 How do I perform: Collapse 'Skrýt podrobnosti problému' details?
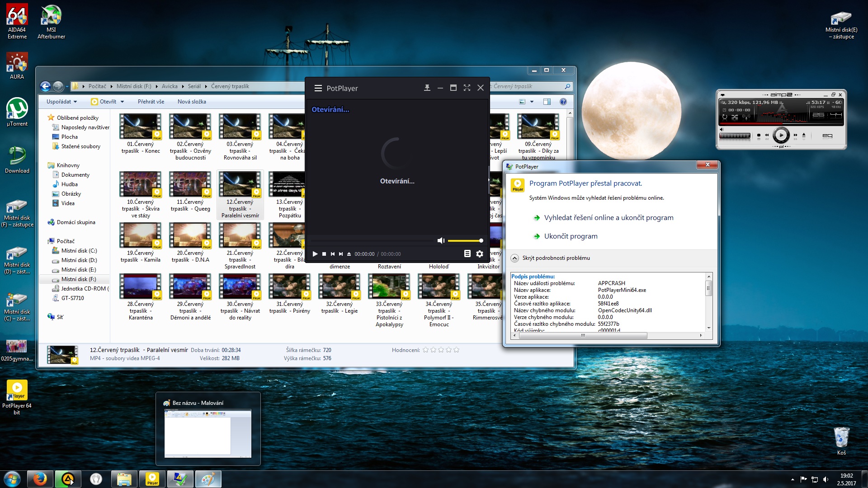(514, 258)
